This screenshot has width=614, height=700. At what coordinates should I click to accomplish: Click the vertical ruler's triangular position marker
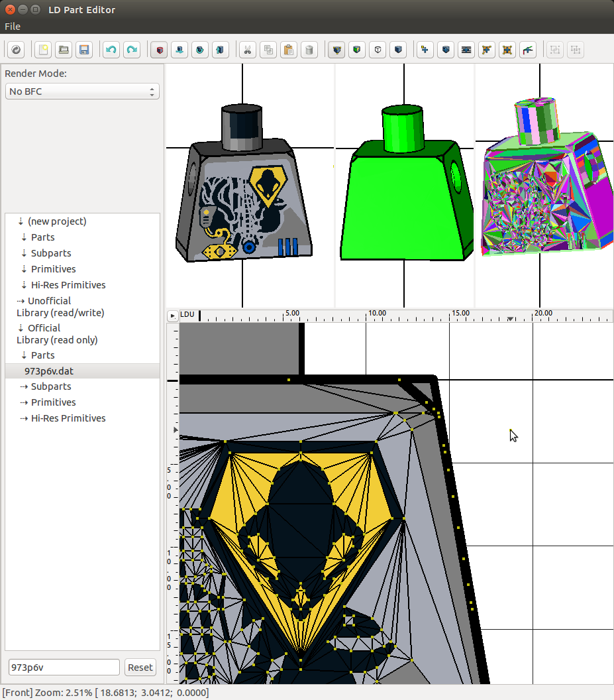[x=176, y=430]
